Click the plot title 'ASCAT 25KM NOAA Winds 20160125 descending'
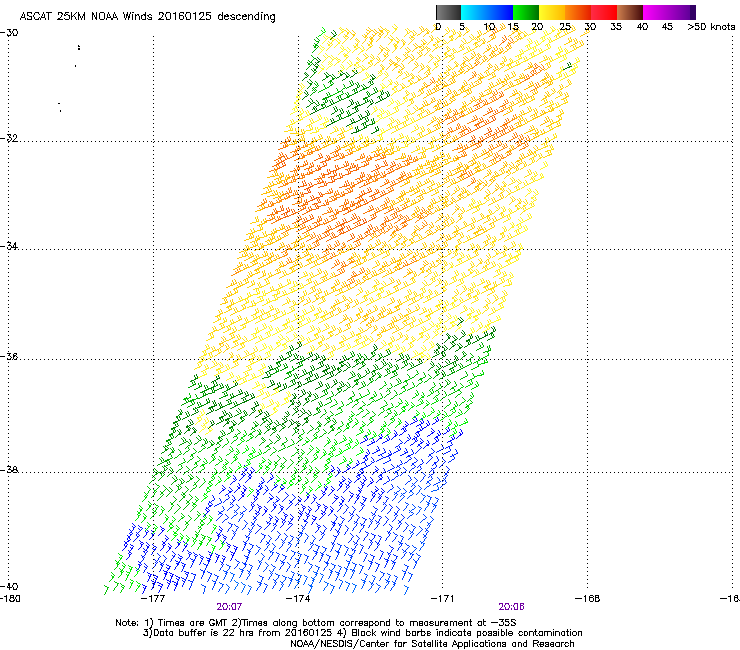 [147, 17]
